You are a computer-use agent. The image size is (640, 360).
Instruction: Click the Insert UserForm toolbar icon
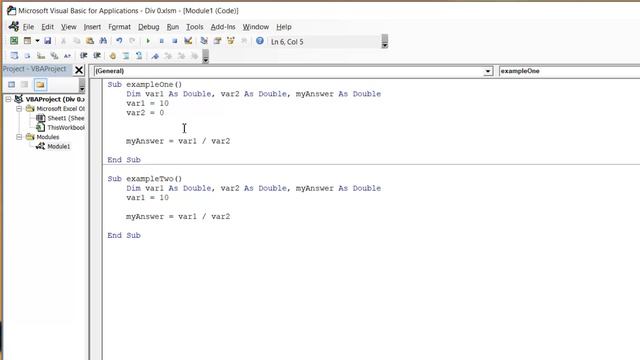coord(27,41)
